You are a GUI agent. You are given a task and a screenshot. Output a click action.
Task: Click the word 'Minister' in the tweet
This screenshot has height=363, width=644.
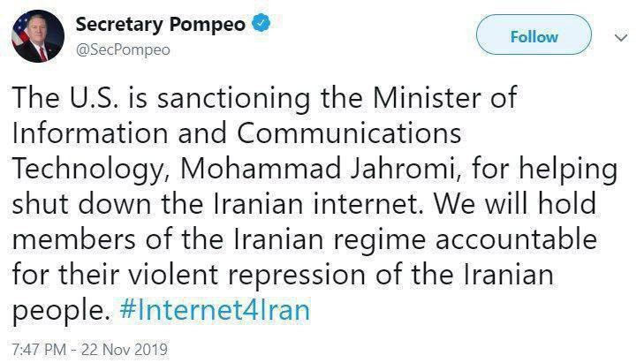428,96
